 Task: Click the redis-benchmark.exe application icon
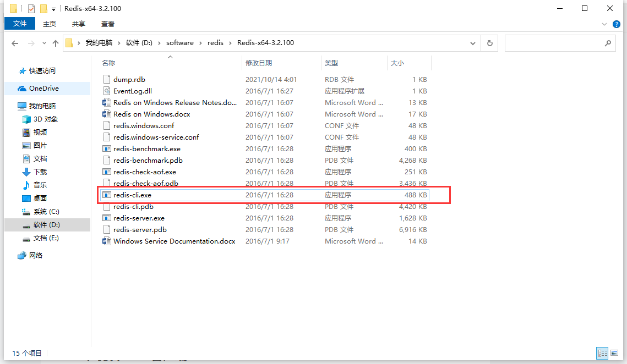point(106,148)
